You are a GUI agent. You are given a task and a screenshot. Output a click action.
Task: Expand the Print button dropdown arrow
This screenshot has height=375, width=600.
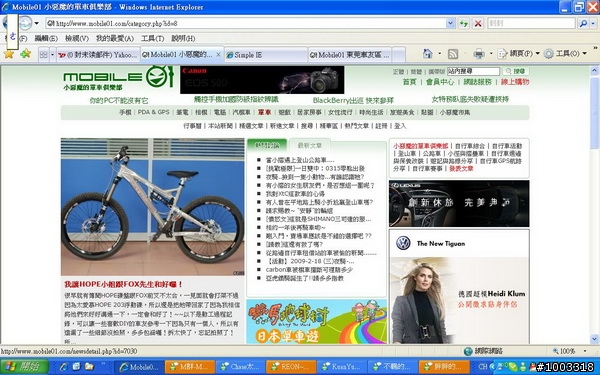click(x=491, y=54)
